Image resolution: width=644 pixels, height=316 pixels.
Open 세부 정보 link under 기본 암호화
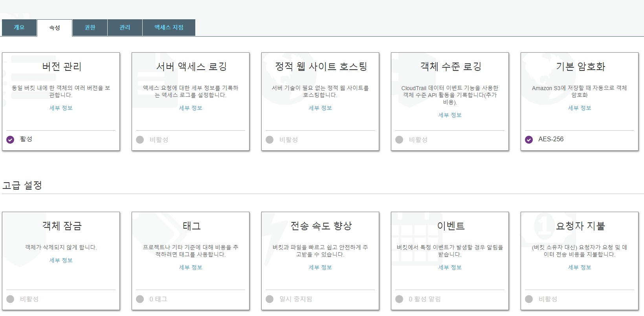(580, 108)
